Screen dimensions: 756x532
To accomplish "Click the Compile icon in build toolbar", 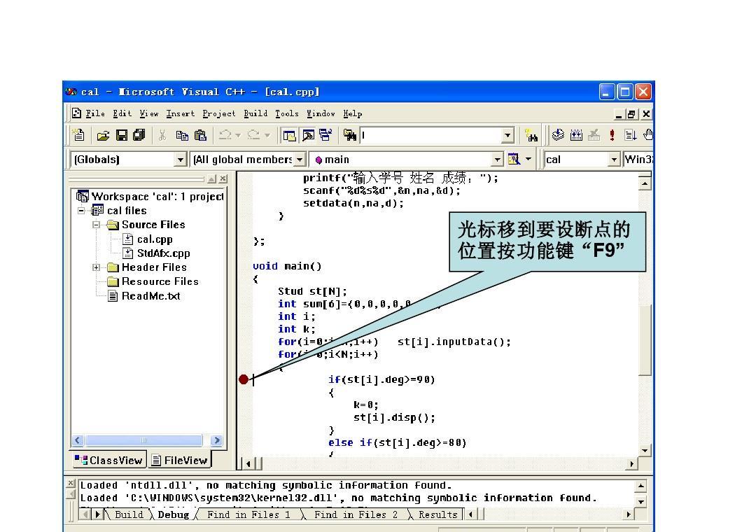I will click(x=558, y=136).
